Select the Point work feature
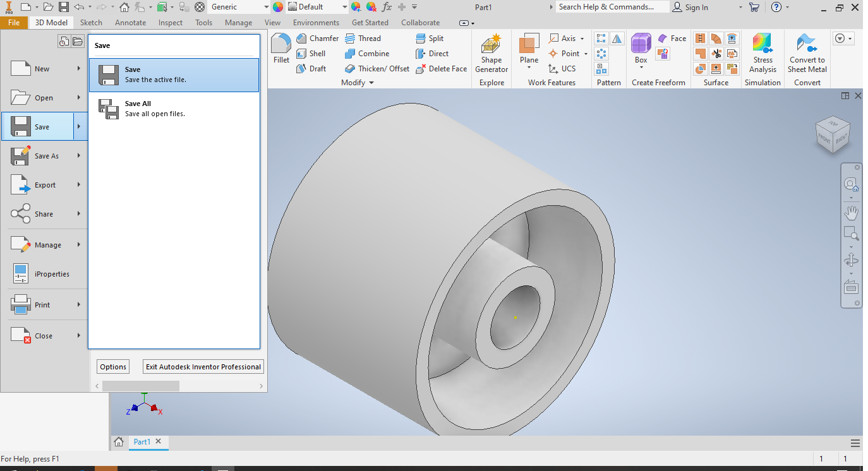The image size is (868, 471). (564, 54)
